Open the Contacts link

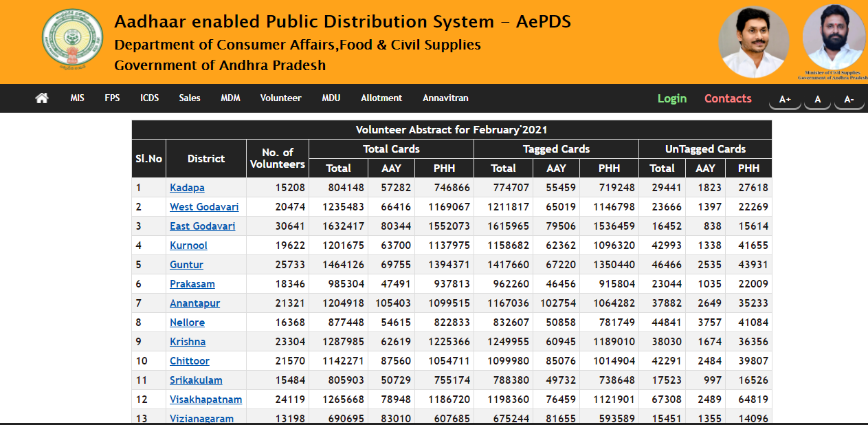(728, 98)
